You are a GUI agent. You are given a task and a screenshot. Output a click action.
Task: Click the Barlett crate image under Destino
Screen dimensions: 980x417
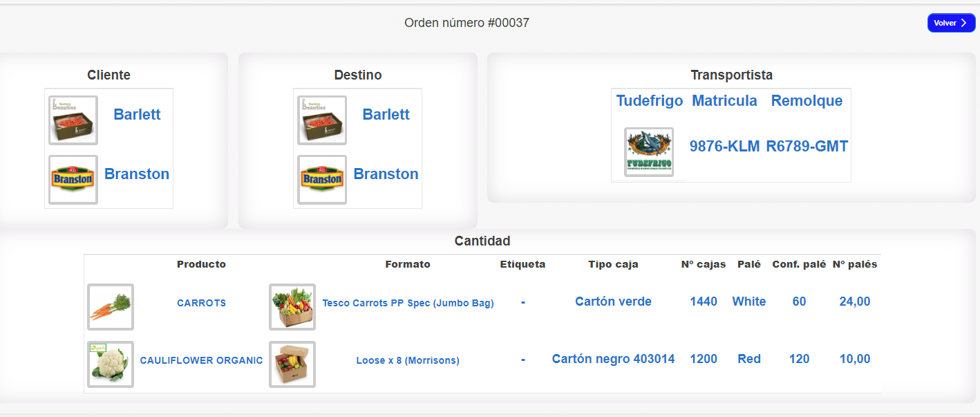[x=322, y=120]
